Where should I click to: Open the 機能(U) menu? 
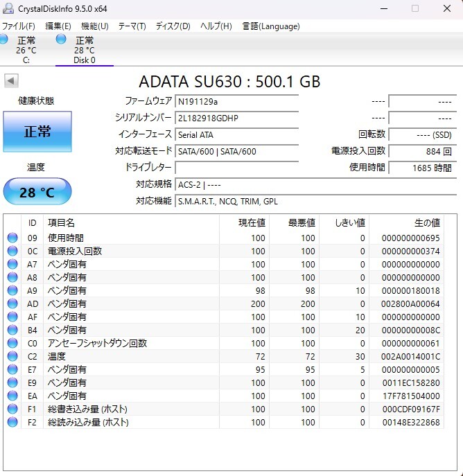click(95, 26)
